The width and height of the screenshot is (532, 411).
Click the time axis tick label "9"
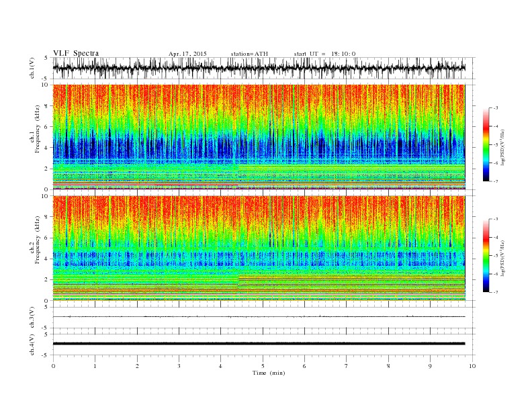coord(430,366)
